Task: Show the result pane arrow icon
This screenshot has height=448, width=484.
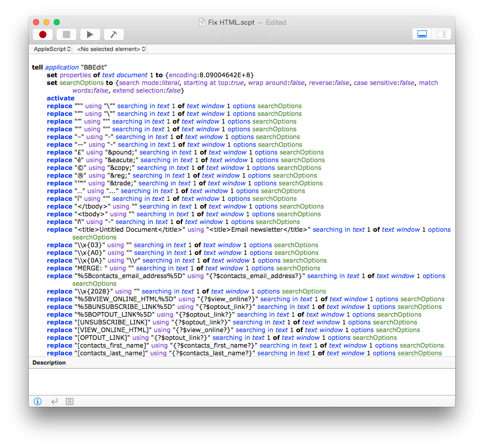Action: click(54, 401)
